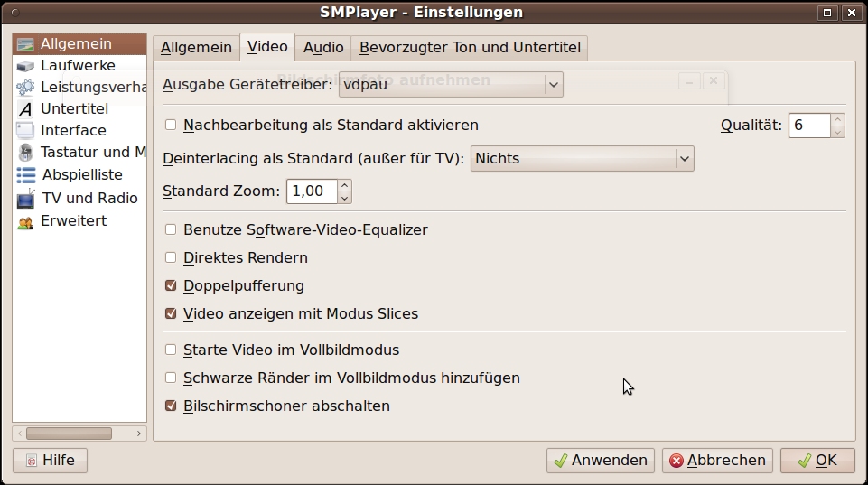Screen dimensions: 868x485
Task: Click the Hilfe lifebuoy icon
Action: pos(32,461)
